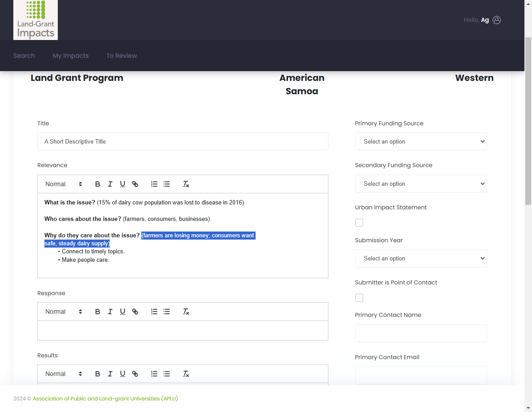
Task: Click the scrollbar up arrow
Action: [x=528, y=3]
